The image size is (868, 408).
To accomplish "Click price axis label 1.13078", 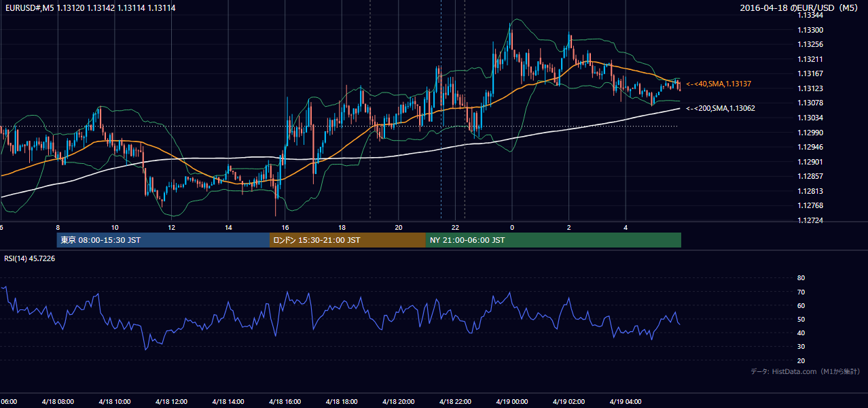I will click(x=810, y=103).
